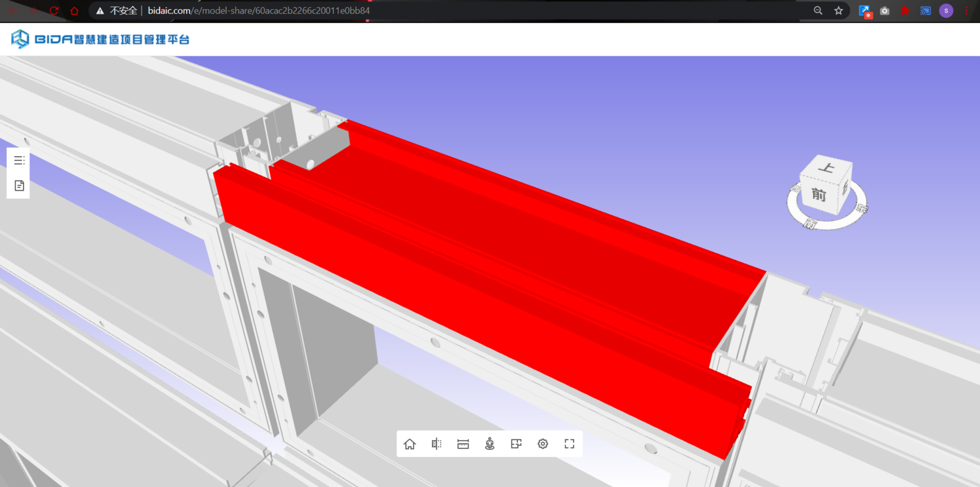Open the Chrome three-dot menu
980x487 pixels.
[x=967, y=10]
